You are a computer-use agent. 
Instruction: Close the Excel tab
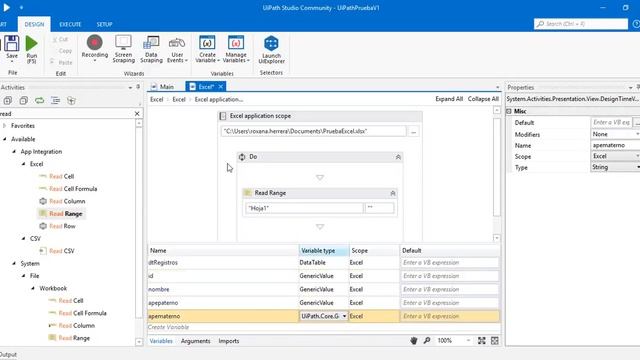click(220, 87)
